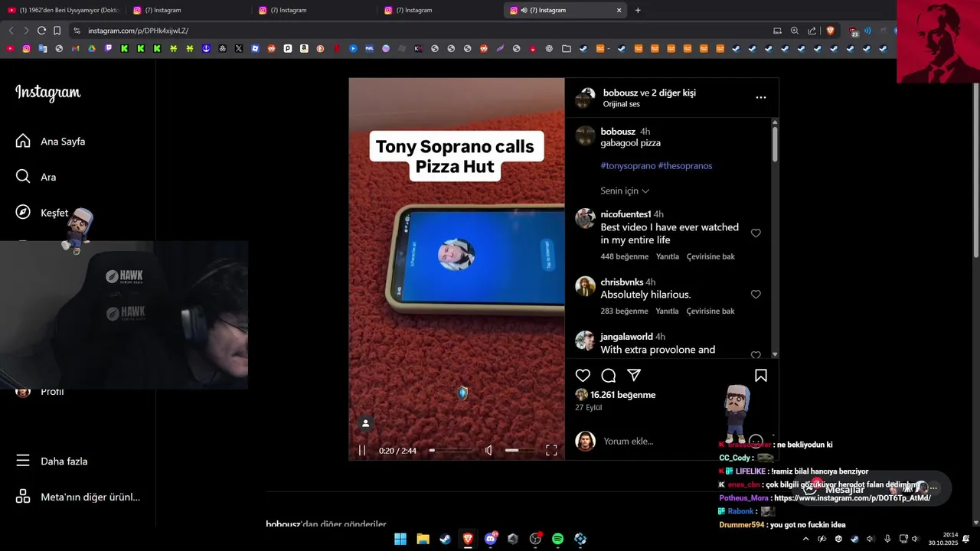Open Brave Shields lion icon

830,31
